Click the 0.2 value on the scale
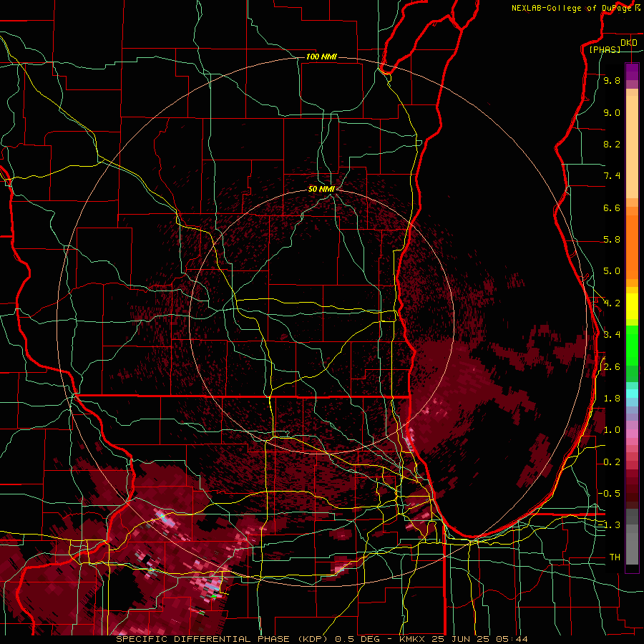 pos(612,462)
